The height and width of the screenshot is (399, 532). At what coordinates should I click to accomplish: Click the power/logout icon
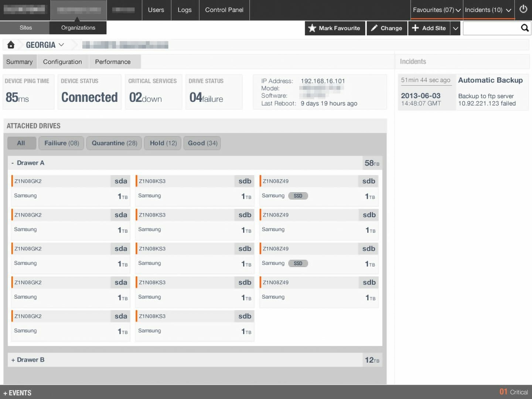pos(523,10)
